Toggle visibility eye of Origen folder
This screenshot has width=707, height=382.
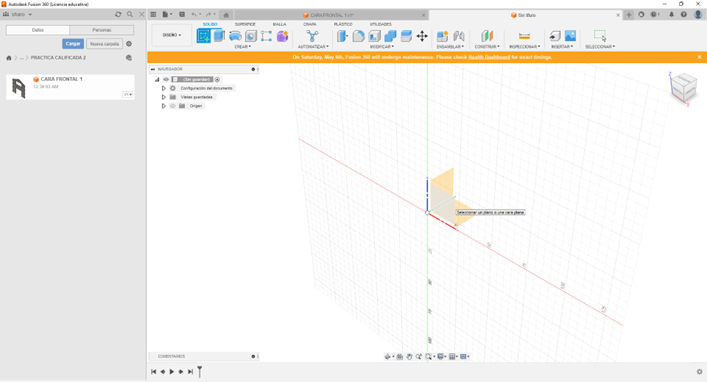[x=173, y=106]
